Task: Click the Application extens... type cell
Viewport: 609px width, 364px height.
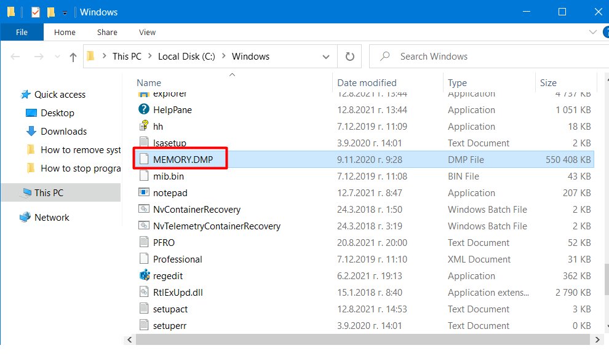Action: [488, 293]
